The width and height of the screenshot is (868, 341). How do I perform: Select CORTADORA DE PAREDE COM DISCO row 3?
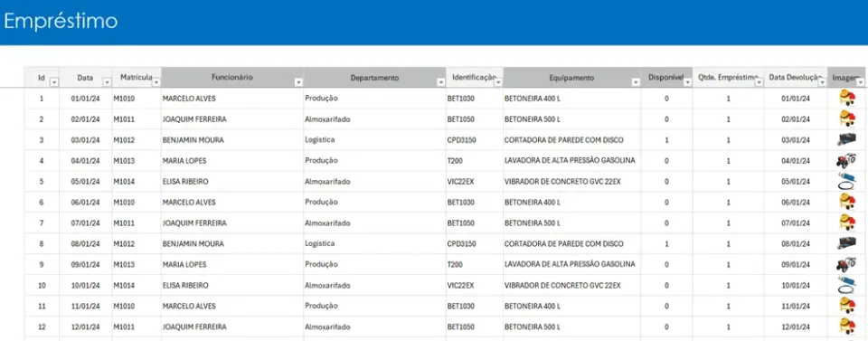pyautogui.click(x=571, y=140)
